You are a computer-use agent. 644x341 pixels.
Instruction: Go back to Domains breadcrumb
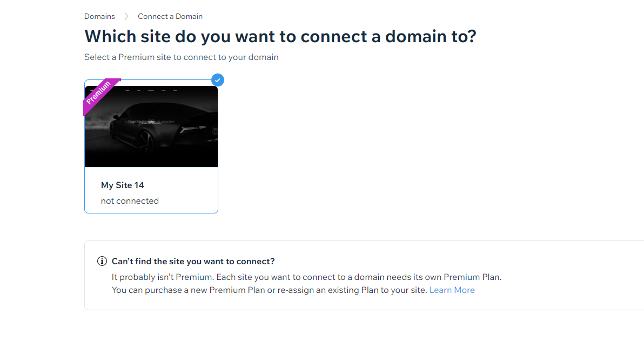(x=99, y=16)
